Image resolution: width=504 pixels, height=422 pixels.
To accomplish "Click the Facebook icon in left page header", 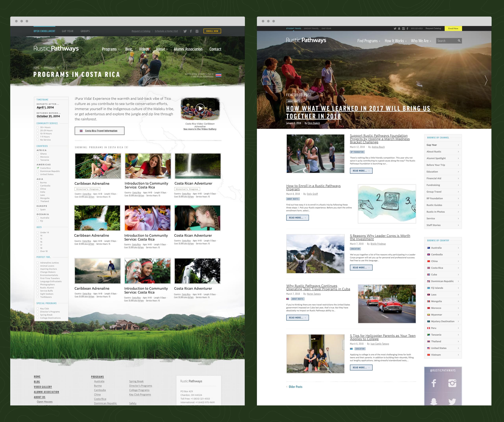I will [191, 31].
